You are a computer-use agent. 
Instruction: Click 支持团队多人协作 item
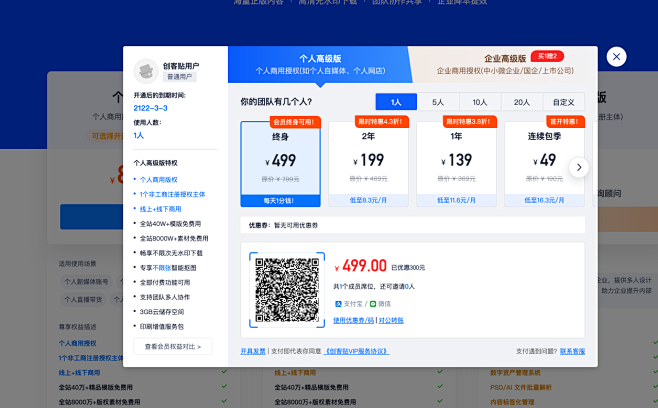pyautogui.click(x=165, y=297)
